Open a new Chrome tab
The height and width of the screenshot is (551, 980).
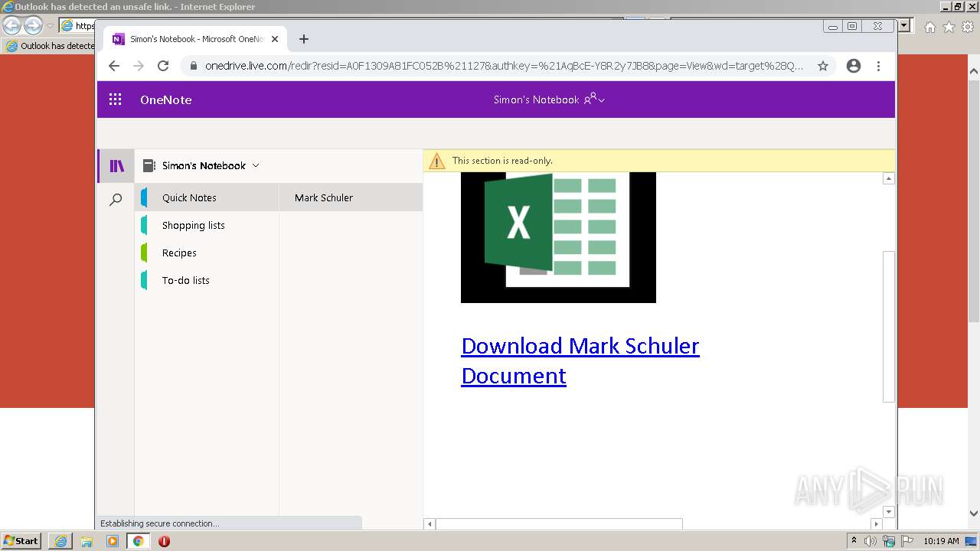[304, 39]
